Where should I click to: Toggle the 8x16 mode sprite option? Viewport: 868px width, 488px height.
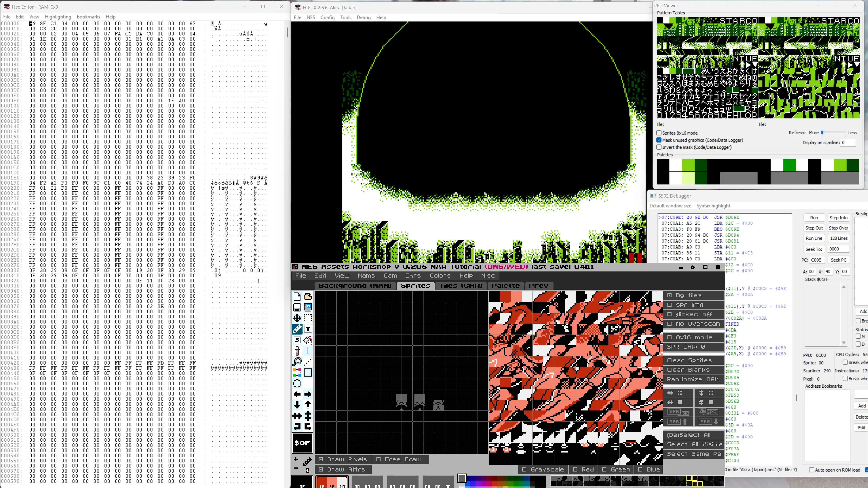pos(669,337)
